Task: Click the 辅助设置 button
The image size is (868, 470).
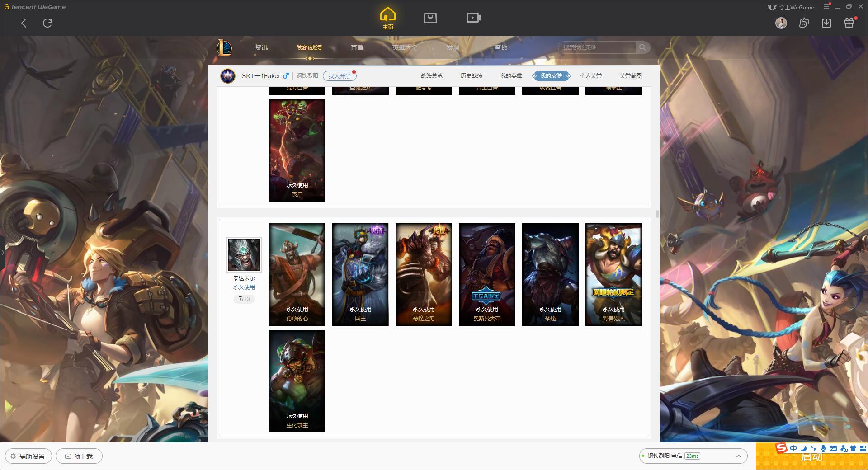Action: [28, 456]
